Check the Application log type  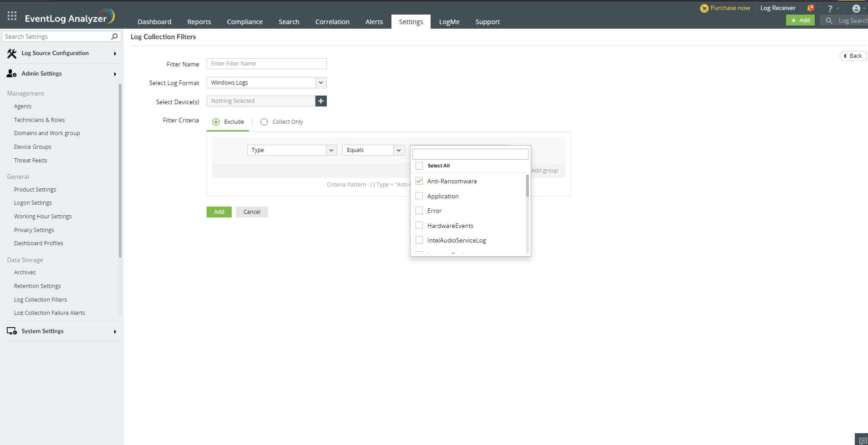click(419, 196)
